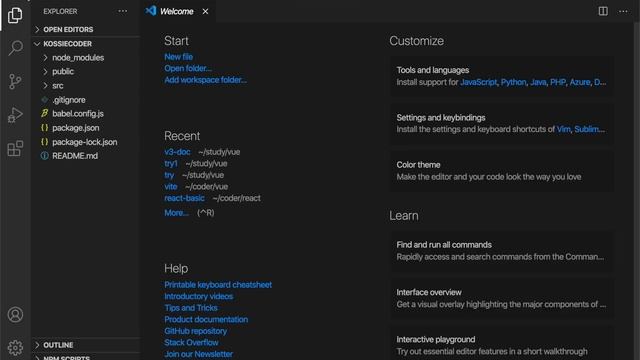Click the split editor icon
640x360 pixels.
(x=603, y=11)
